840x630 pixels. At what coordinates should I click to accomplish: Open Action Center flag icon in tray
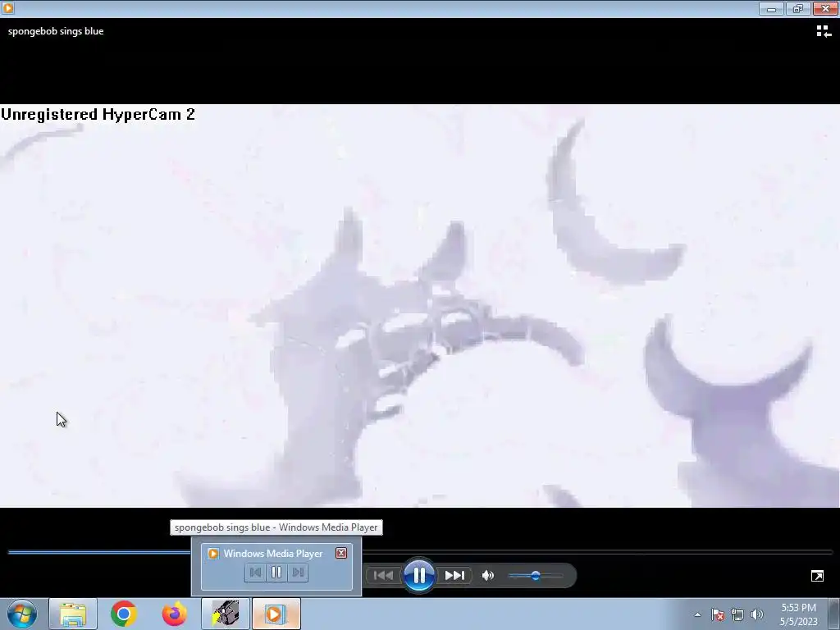(717, 614)
